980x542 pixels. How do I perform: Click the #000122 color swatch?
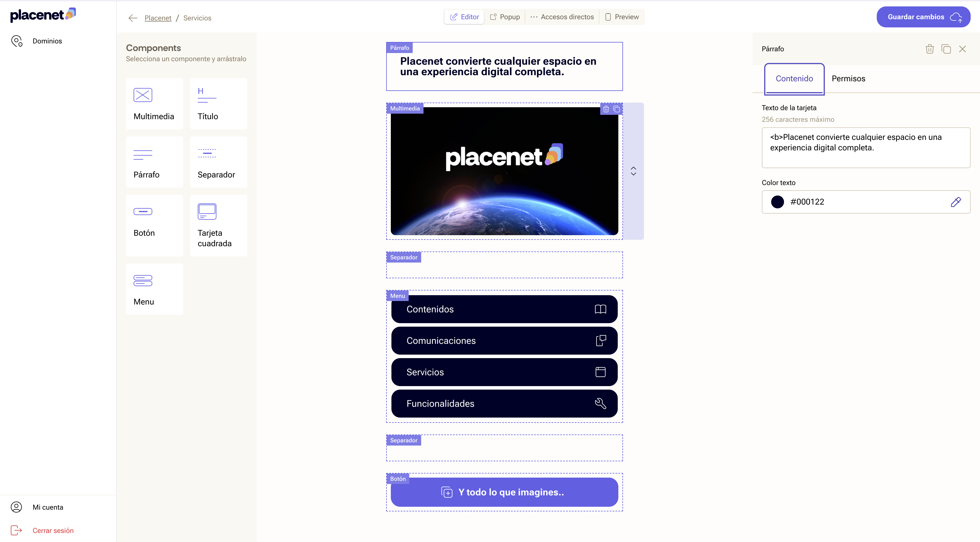click(x=778, y=202)
